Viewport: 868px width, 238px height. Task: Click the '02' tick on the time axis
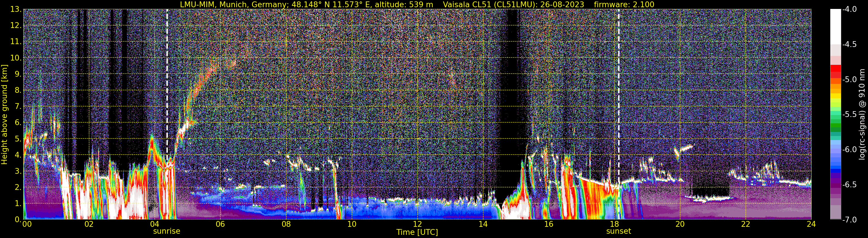tap(89, 224)
